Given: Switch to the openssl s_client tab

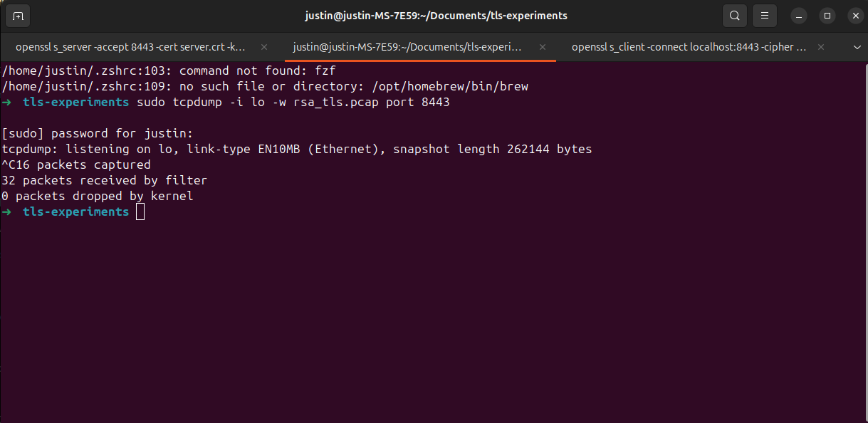Looking at the screenshot, I should [x=689, y=47].
